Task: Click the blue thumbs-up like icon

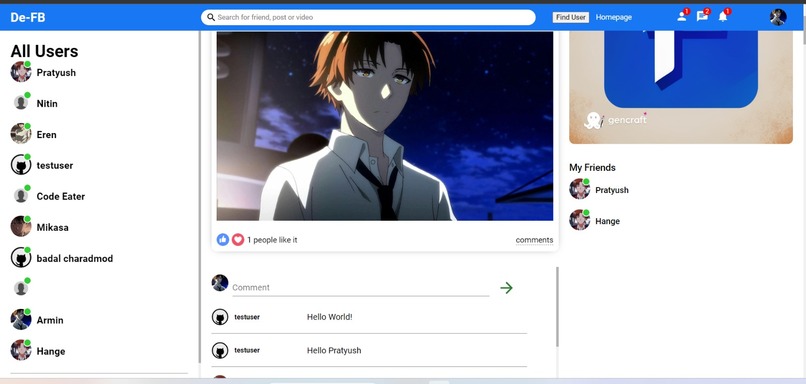Action: (223, 240)
